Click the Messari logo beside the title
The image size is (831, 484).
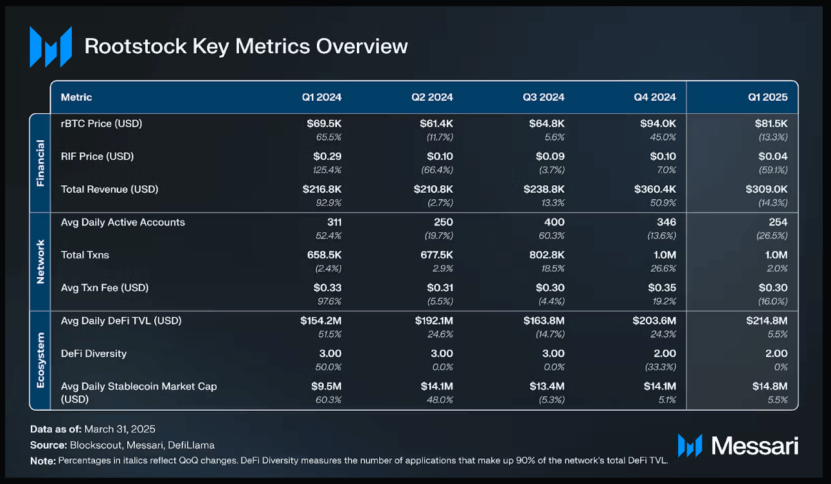point(50,46)
